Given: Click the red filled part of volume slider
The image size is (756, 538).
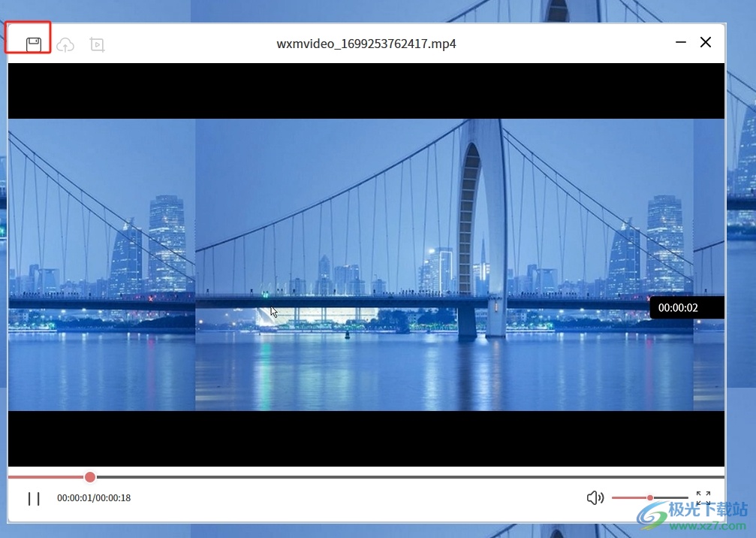Looking at the screenshot, I should [x=629, y=497].
